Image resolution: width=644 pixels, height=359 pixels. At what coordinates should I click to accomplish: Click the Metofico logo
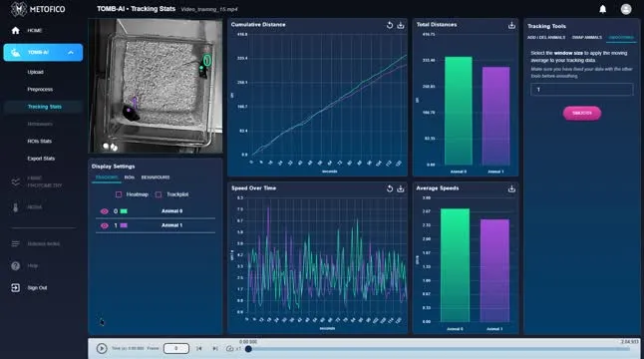[38, 9]
